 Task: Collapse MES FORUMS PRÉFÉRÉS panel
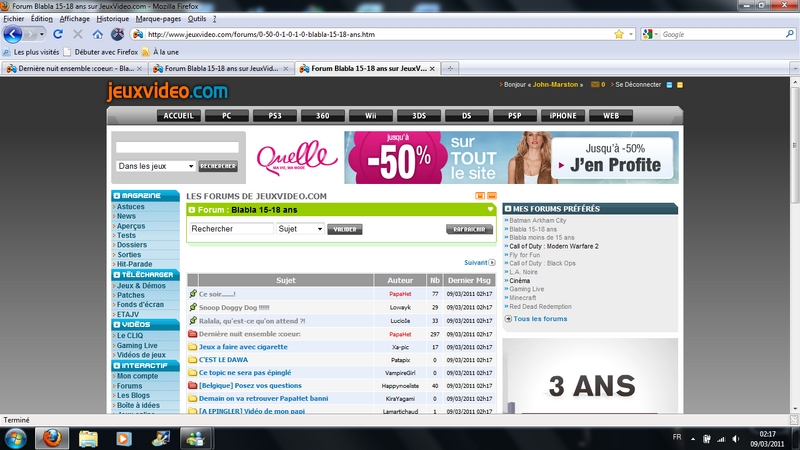tap(508, 209)
